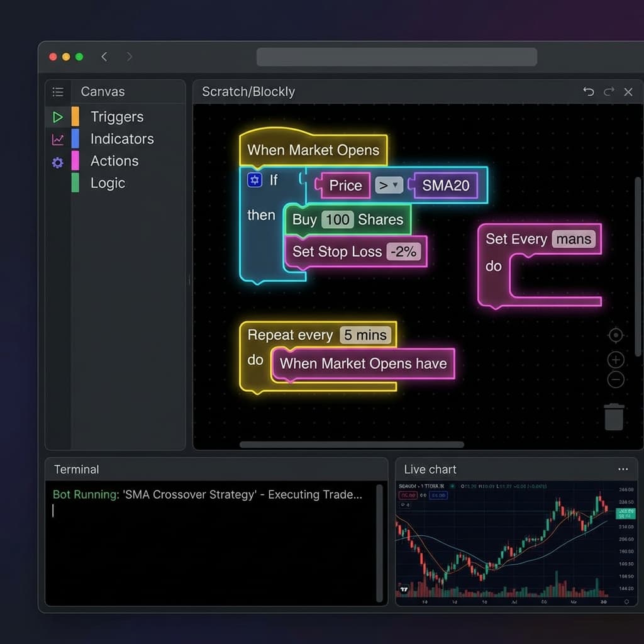
Task: Click the star icon on the If block
Action: 253,180
